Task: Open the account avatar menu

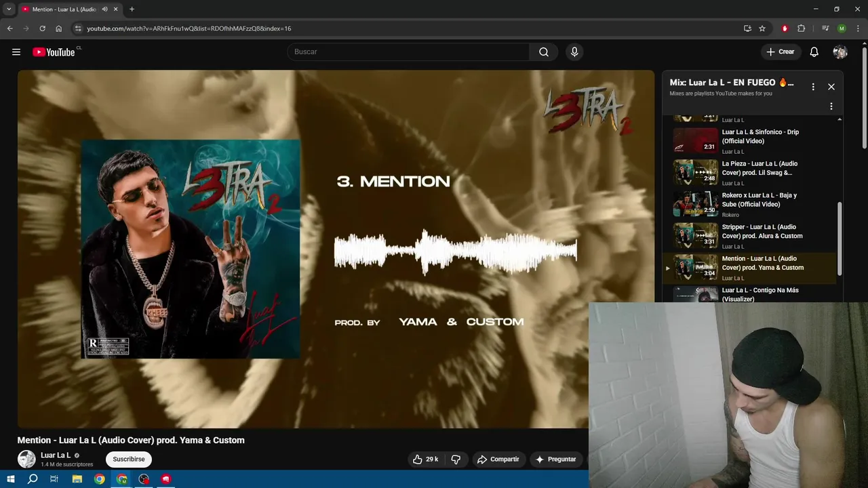Action: (x=840, y=52)
